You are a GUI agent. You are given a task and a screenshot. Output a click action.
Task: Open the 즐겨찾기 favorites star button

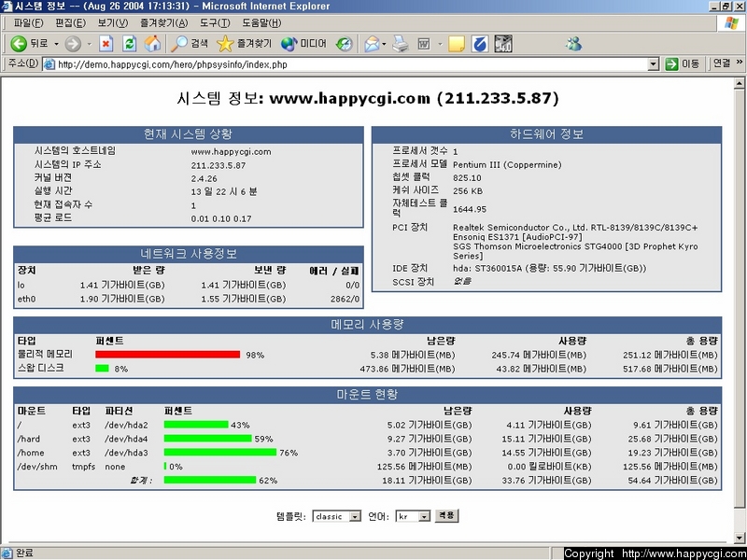tap(244, 44)
